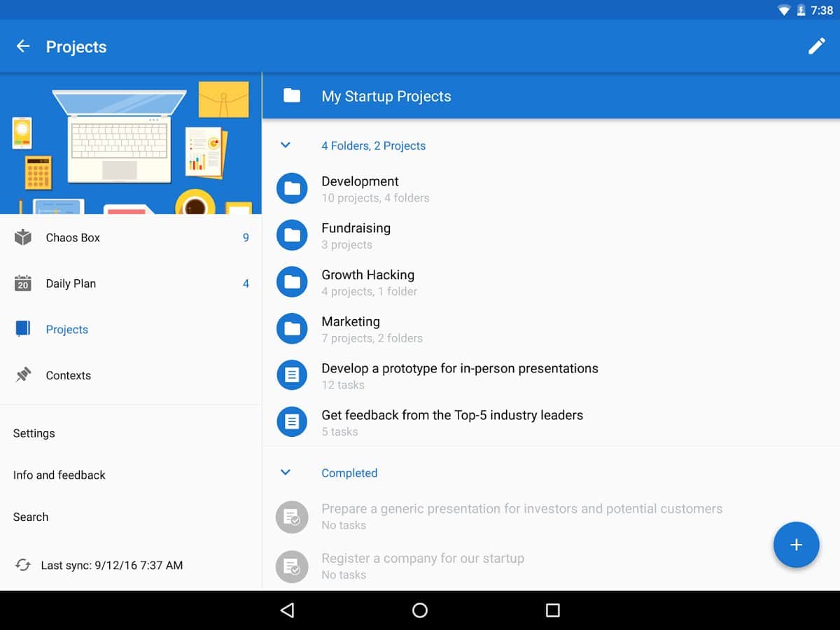Image resolution: width=840 pixels, height=630 pixels.
Task: Toggle the completed 'Register a company' check icon
Action: click(x=292, y=566)
